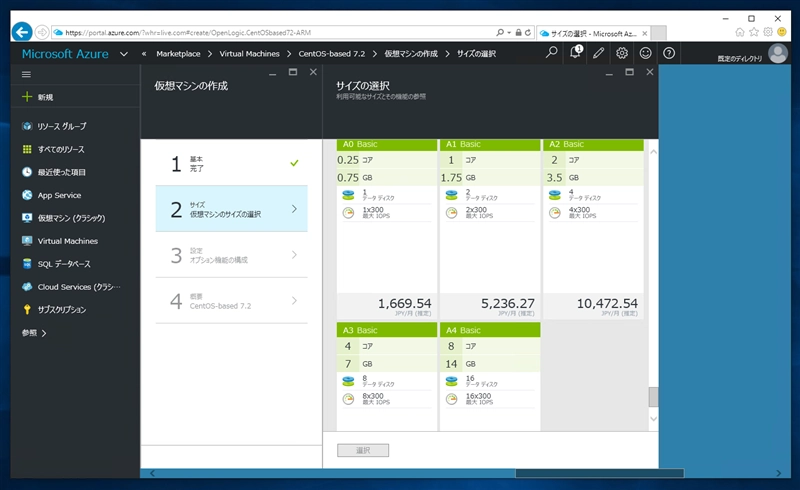Click the browser back arrow button
The height and width of the screenshot is (490, 800).
coord(22,32)
